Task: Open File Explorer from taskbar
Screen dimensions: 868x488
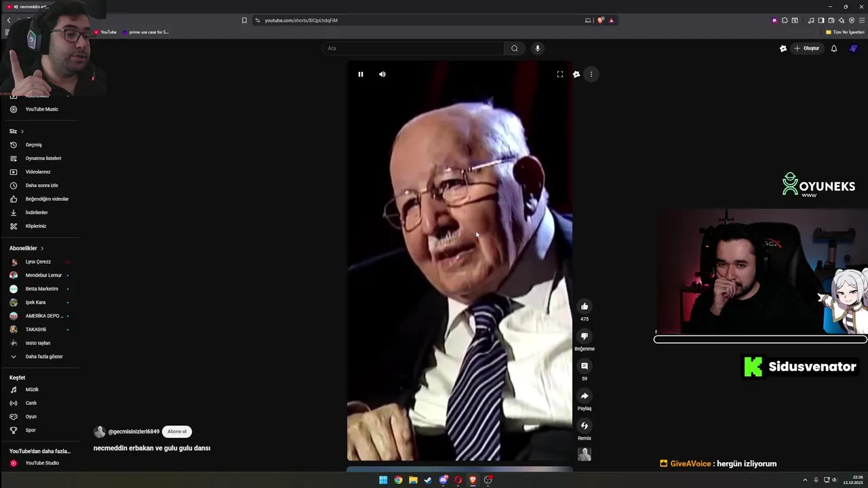Action: [x=413, y=480]
